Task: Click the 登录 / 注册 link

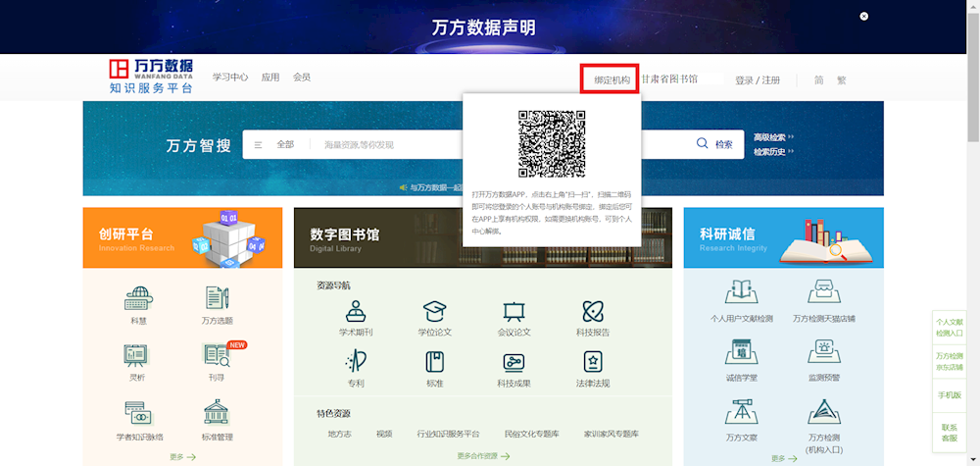Action: (758, 80)
